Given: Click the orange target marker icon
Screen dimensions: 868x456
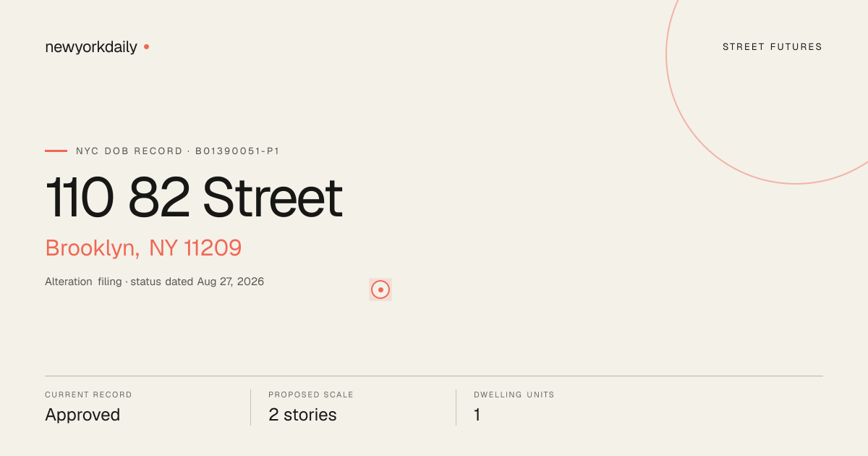Looking at the screenshot, I should [x=380, y=290].
